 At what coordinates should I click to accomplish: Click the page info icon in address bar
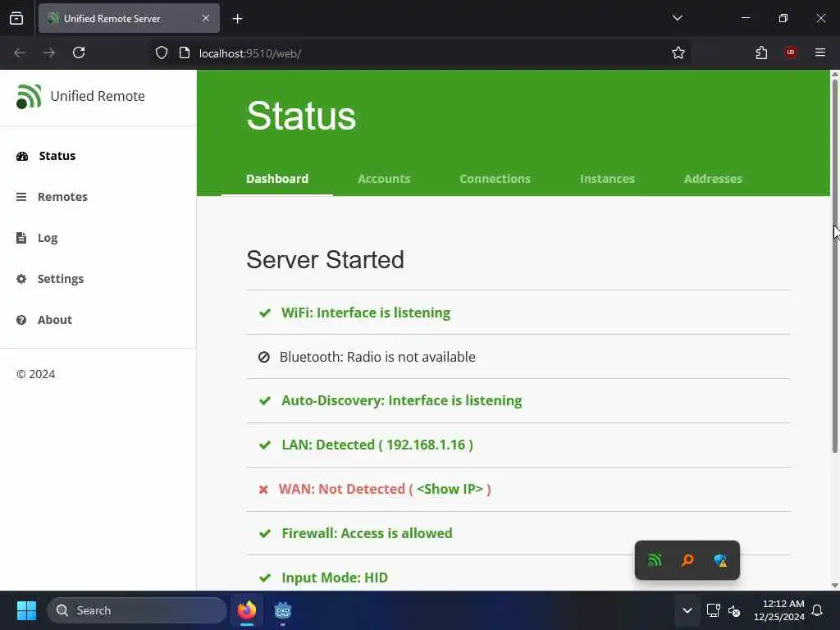[x=185, y=53]
